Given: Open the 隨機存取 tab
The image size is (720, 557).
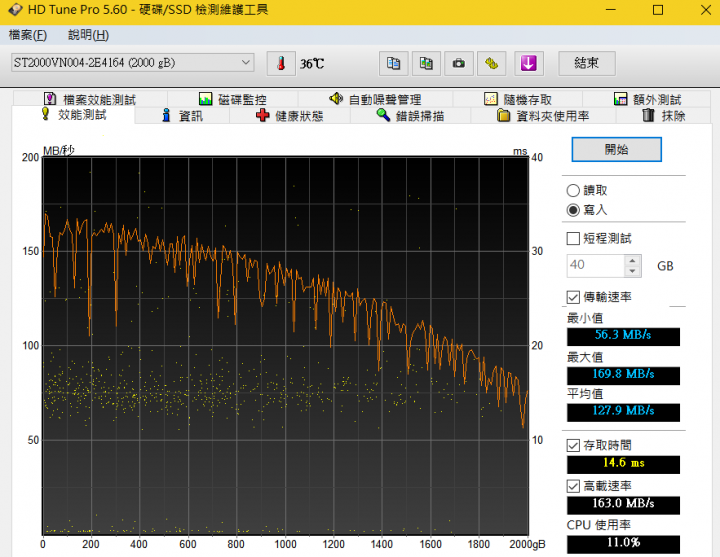Looking at the screenshot, I should (x=518, y=99).
